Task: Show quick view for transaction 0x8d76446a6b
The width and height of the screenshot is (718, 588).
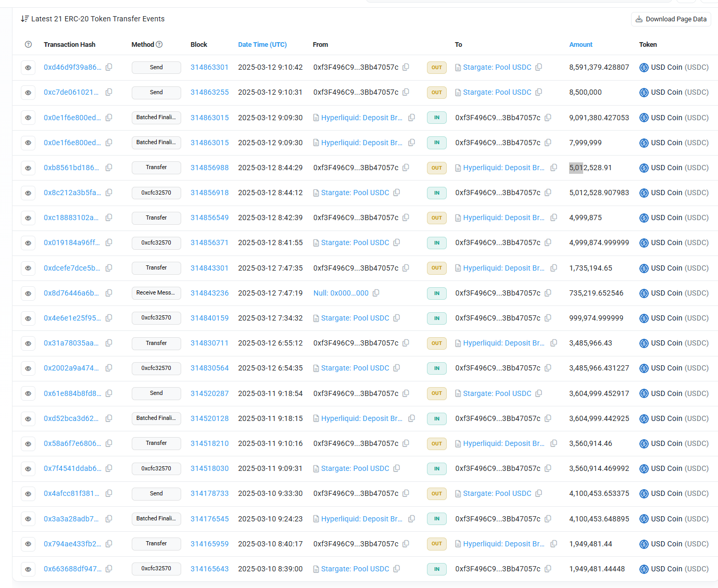Action: point(28,293)
